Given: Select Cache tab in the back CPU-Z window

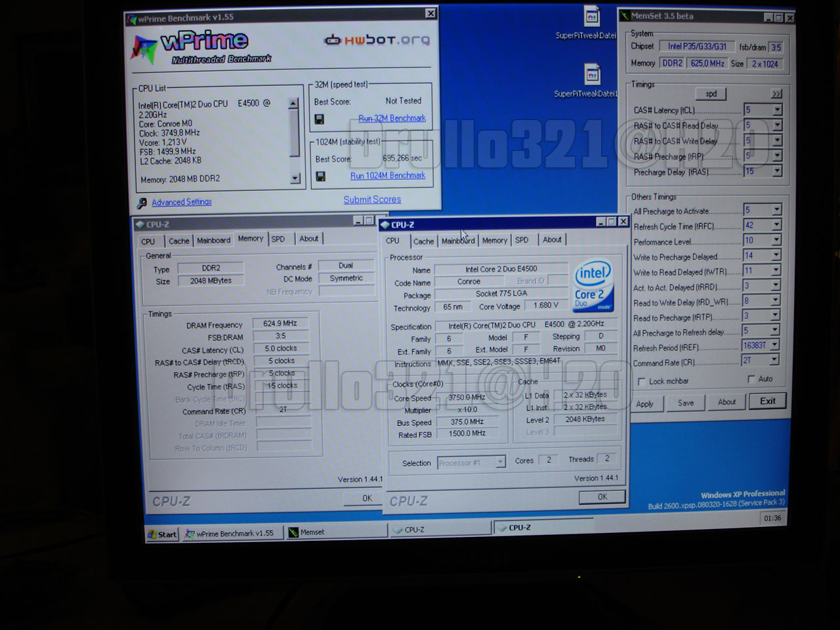Looking at the screenshot, I should [178, 241].
